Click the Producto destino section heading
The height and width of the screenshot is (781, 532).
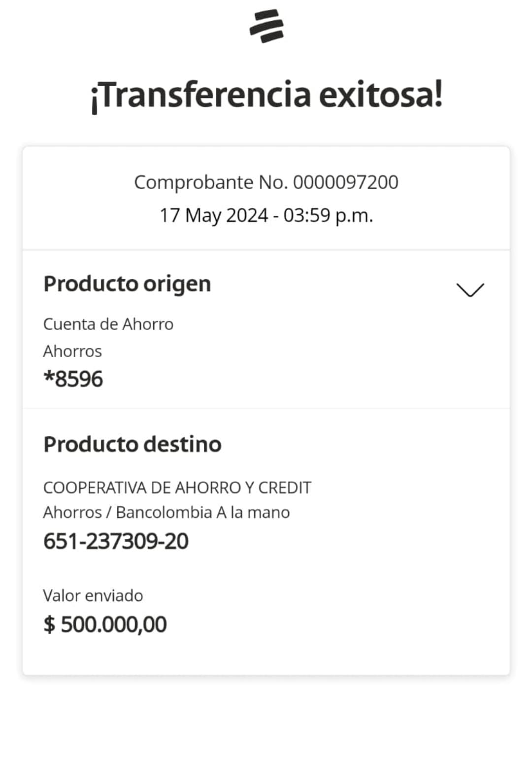click(132, 444)
